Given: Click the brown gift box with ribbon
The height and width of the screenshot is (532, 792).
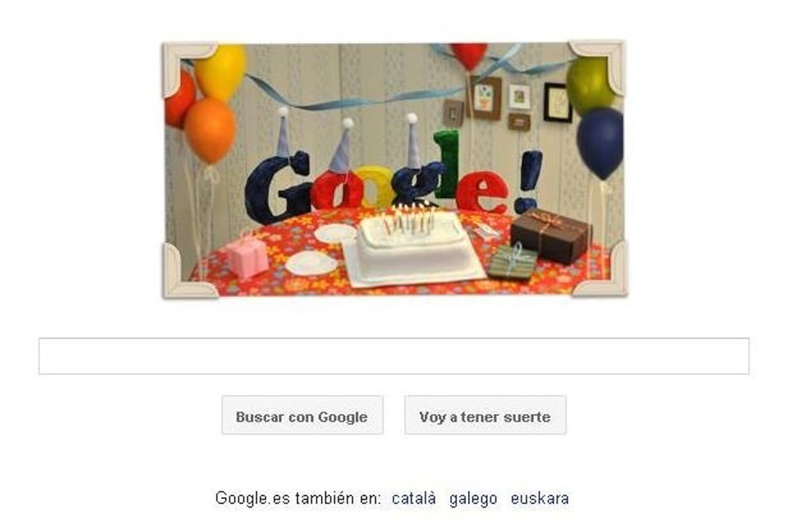Looking at the screenshot, I should click(550, 236).
